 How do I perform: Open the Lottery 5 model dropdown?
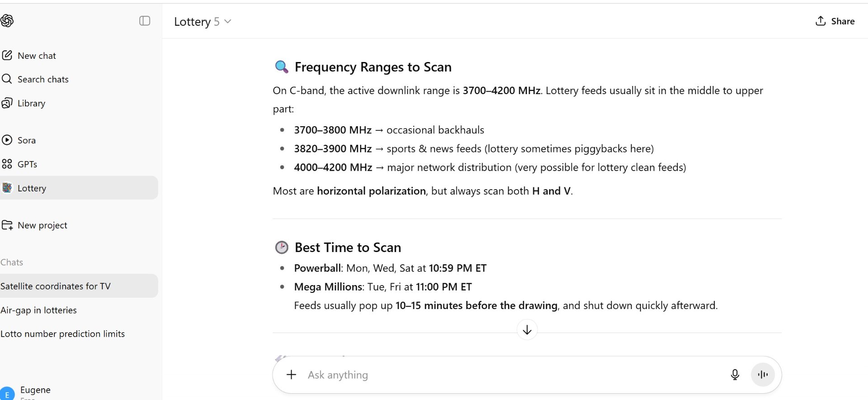coord(203,22)
